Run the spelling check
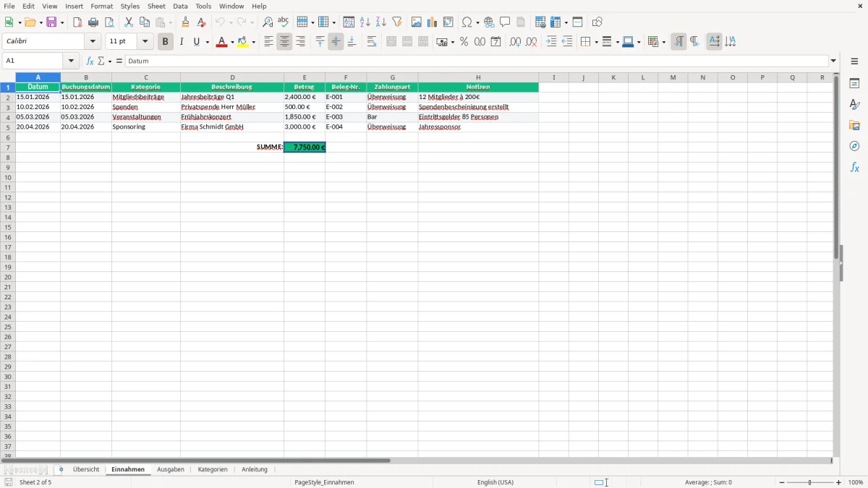The width and height of the screenshot is (868, 488). tap(284, 22)
